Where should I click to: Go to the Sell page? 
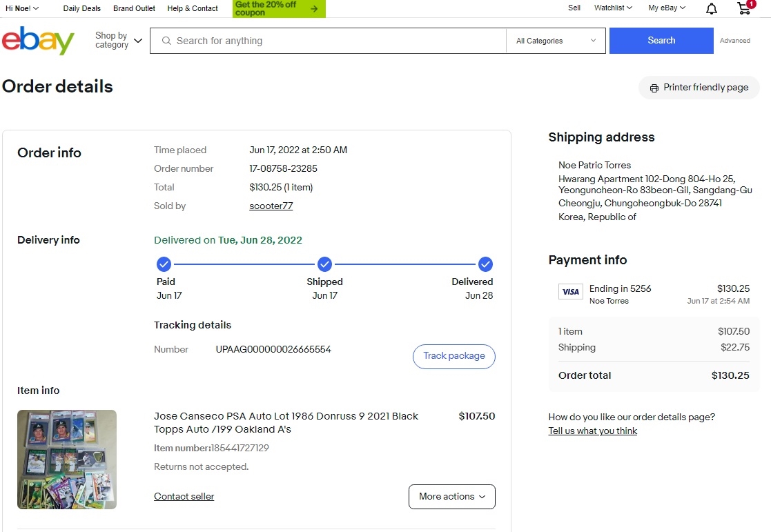coord(574,8)
